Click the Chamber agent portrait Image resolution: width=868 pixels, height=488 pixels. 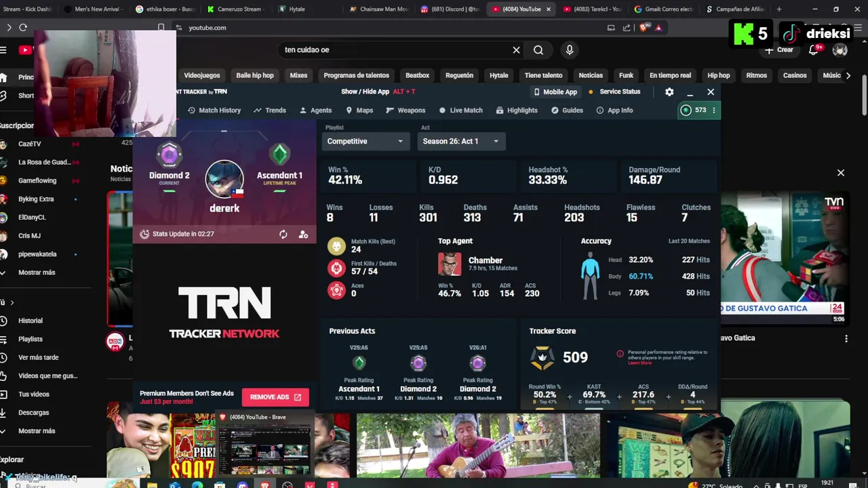(449, 264)
